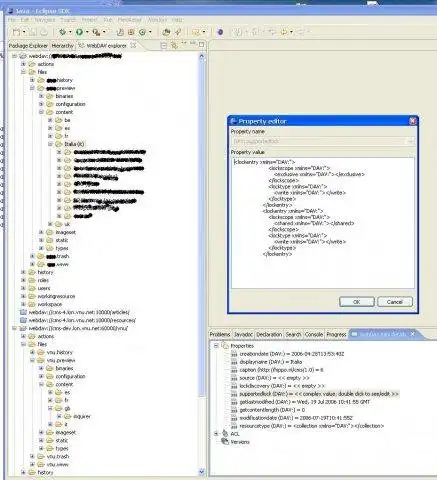
Task: Expand the imageset folder under preview
Action: 41,232
